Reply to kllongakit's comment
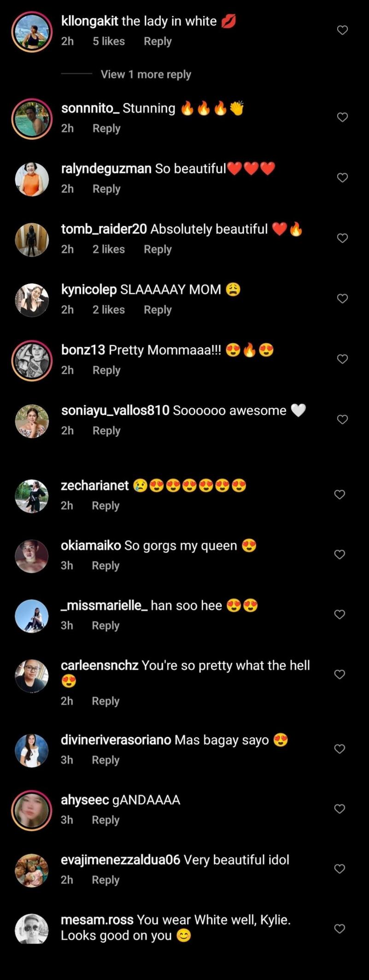369x980 pixels. (158, 42)
